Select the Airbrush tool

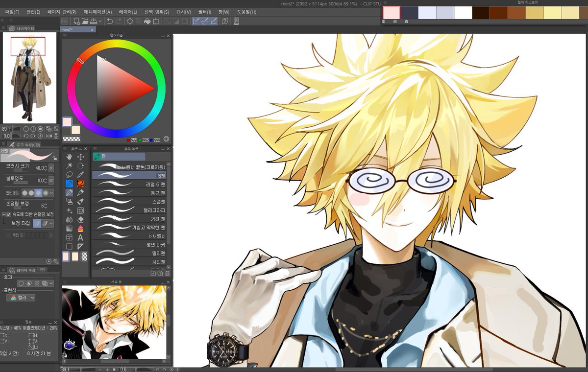click(x=69, y=202)
